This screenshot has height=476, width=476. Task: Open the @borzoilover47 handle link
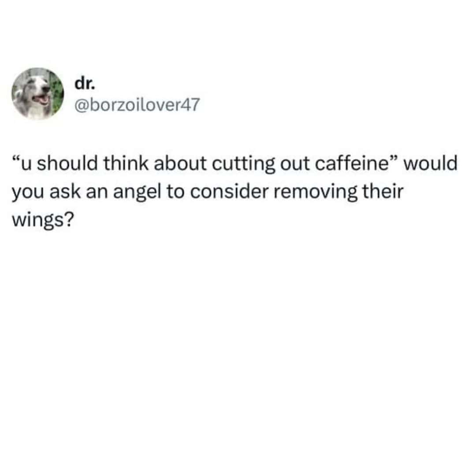(137, 105)
